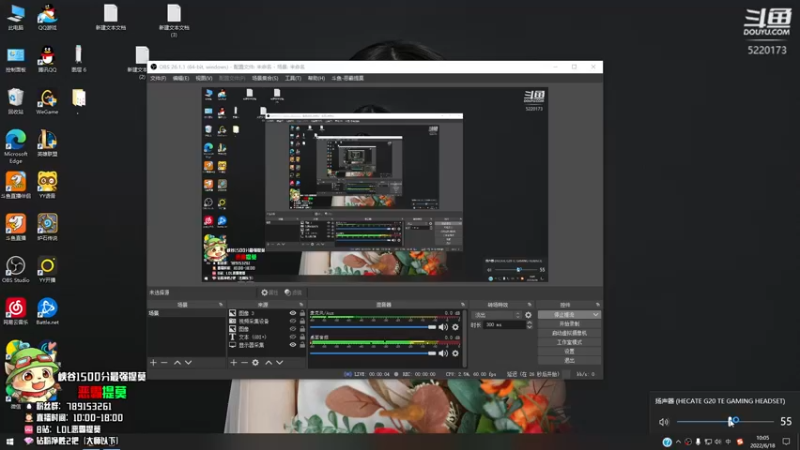Remove the selected source with the minus icon

[244, 362]
